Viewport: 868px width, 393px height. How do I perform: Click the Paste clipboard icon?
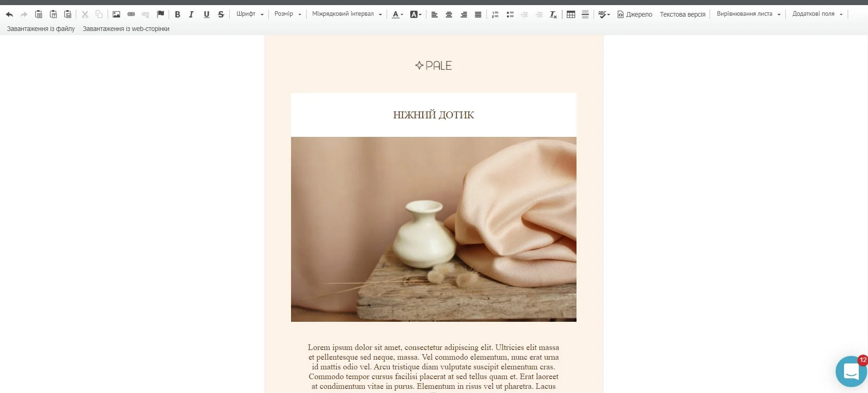(39, 14)
